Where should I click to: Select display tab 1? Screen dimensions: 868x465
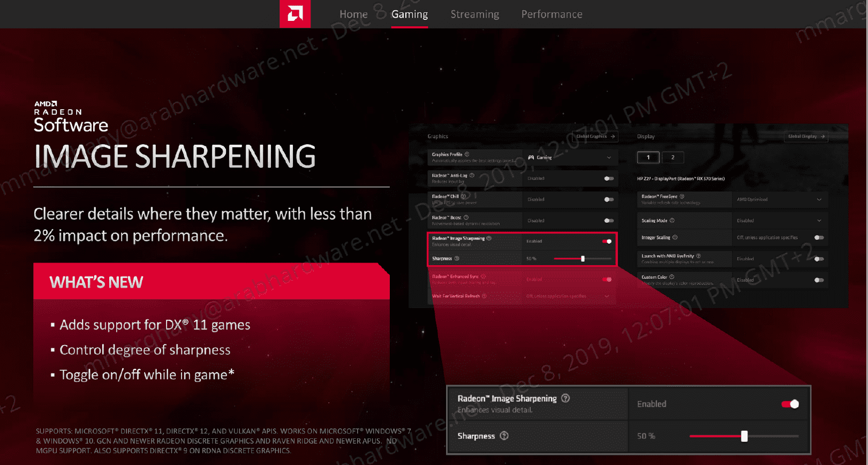(x=648, y=157)
